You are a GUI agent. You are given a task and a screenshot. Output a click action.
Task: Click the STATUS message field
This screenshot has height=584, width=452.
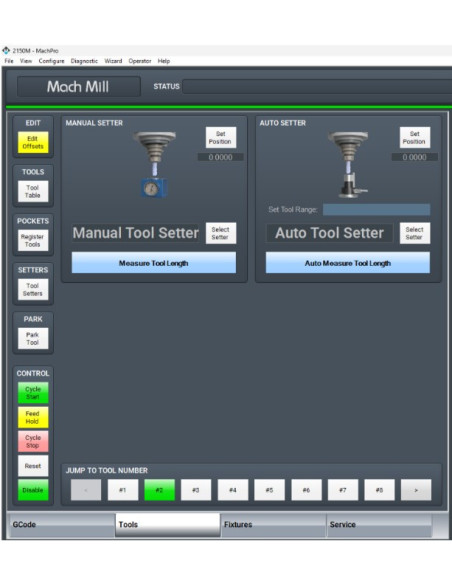point(317,86)
